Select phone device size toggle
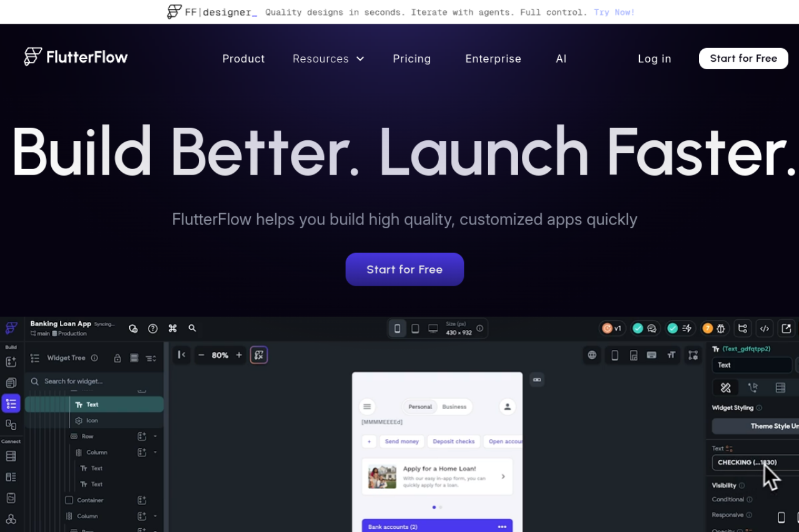The height and width of the screenshot is (532, 799). [x=397, y=328]
